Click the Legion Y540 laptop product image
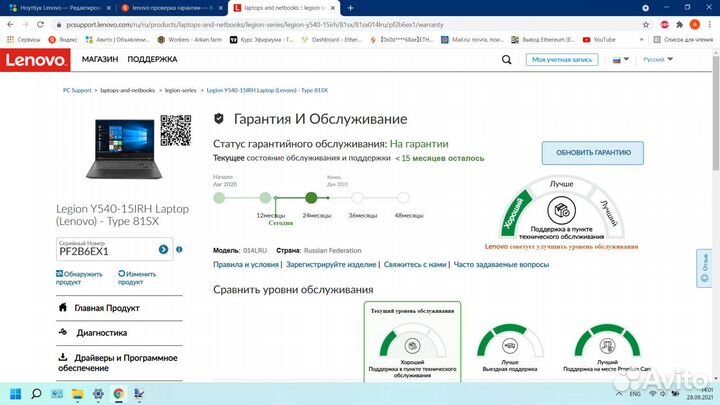720x405 pixels. tap(124, 148)
